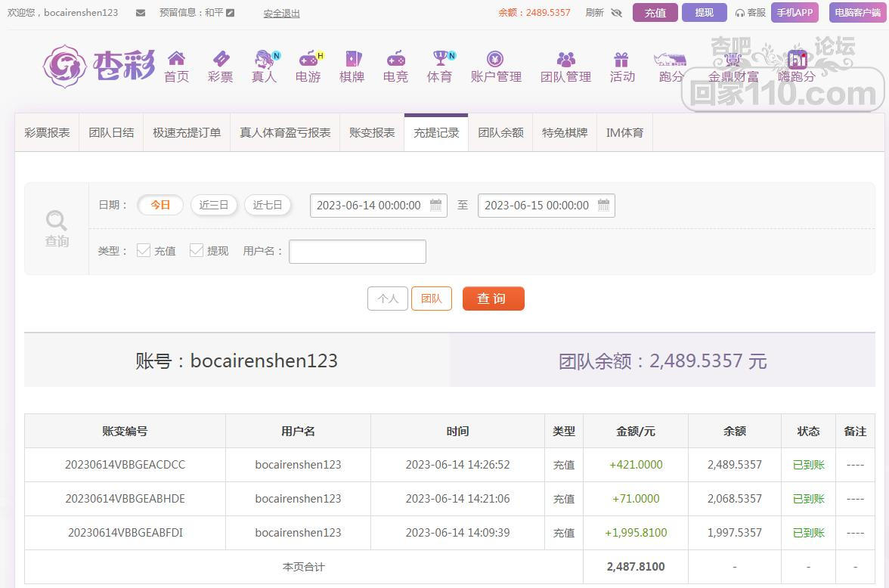Image resolution: width=889 pixels, height=588 pixels.
Task: Toggle balance visibility eye icon
Action: 616,13
